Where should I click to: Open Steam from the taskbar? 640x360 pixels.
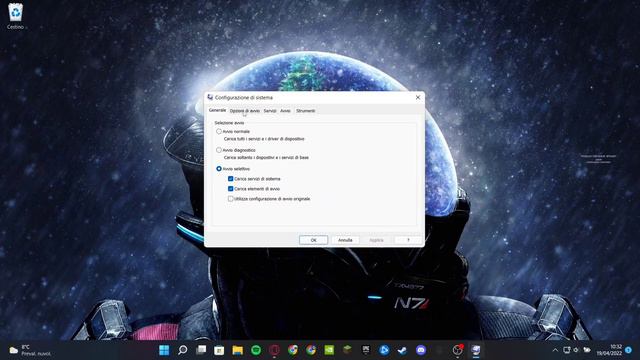402,350
